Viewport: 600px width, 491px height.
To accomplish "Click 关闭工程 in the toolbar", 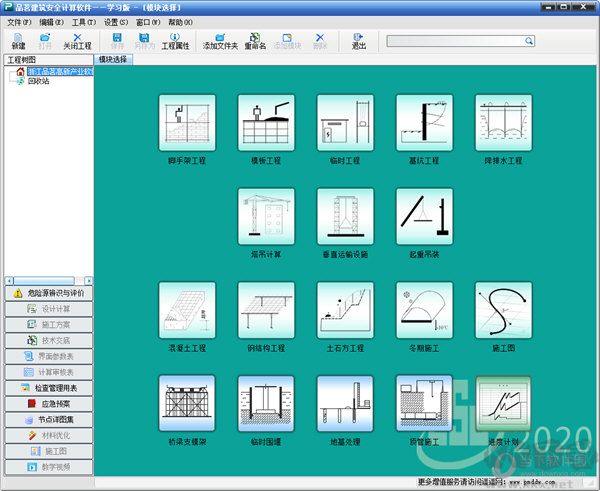I will (x=77, y=41).
